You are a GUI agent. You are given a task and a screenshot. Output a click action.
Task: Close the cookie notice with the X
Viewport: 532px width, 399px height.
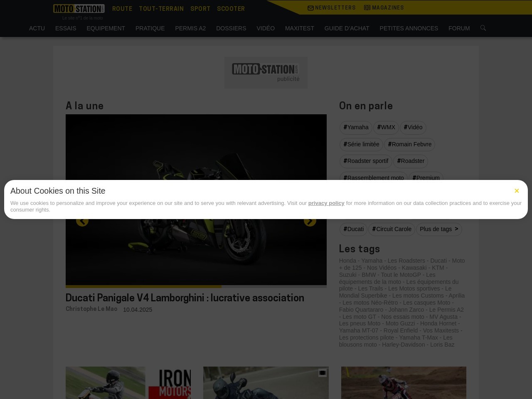(x=517, y=191)
